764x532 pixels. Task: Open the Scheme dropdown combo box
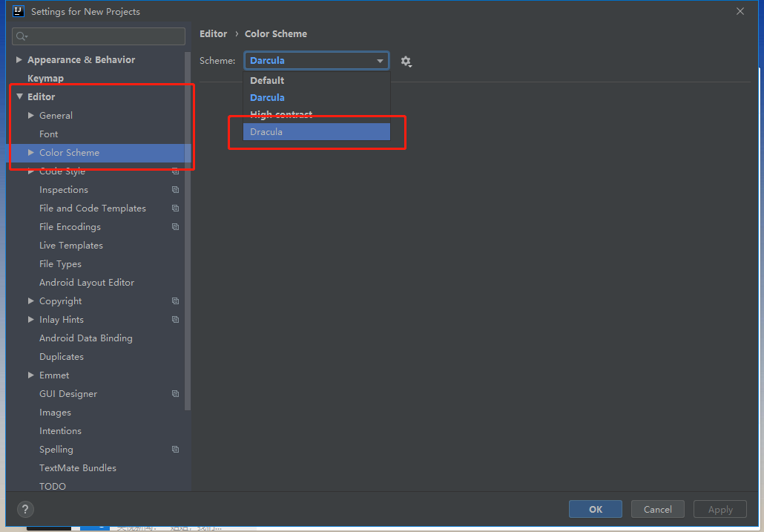317,61
